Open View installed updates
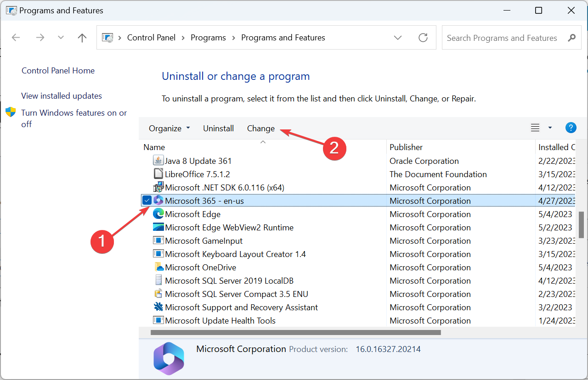Screen dimensions: 588x380 62,96
